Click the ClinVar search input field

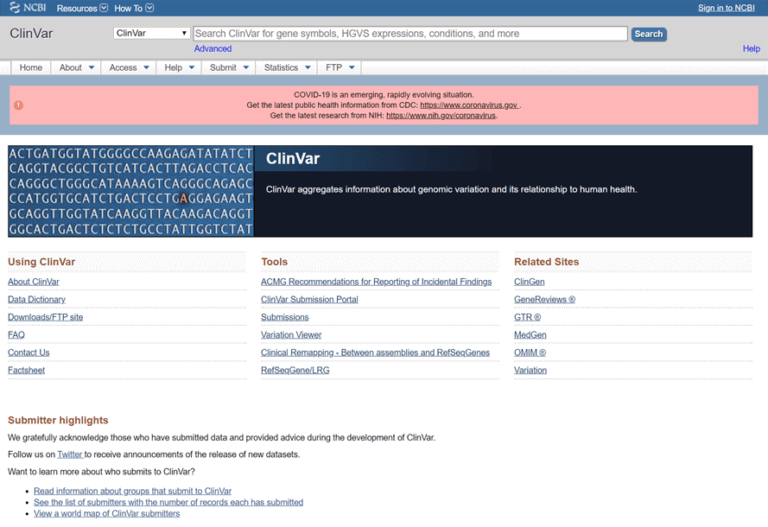pyautogui.click(x=410, y=33)
